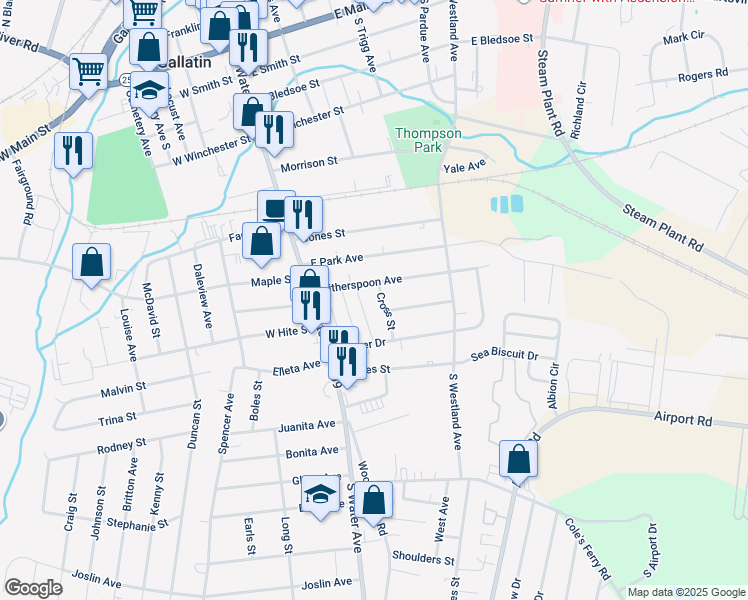The image size is (748, 600).
Task: Open the restaurant marker near Fairground Rd
Action: 73,151
